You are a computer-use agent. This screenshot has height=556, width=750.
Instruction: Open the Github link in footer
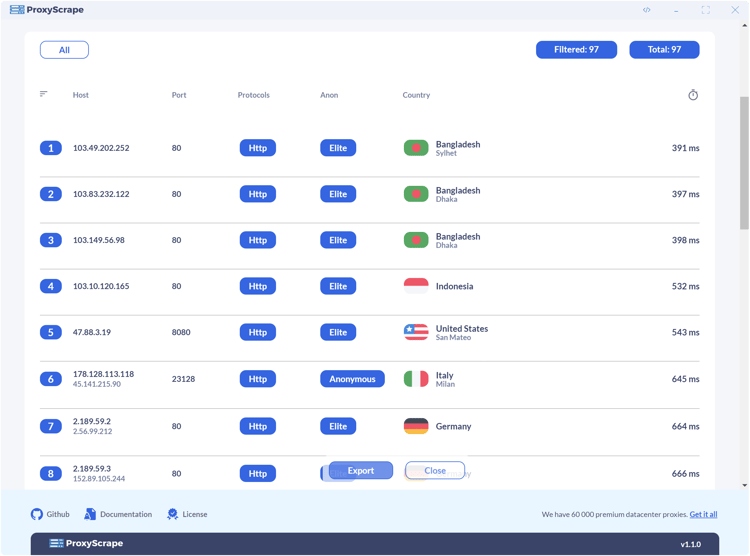50,514
